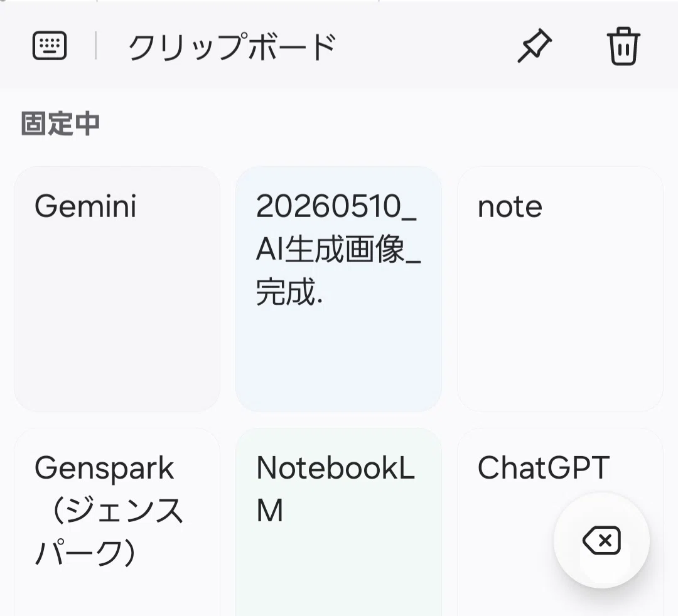This screenshot has height=616, width=678.
Task: Tap the 固定中 section label
Action: tap(60, 124)
